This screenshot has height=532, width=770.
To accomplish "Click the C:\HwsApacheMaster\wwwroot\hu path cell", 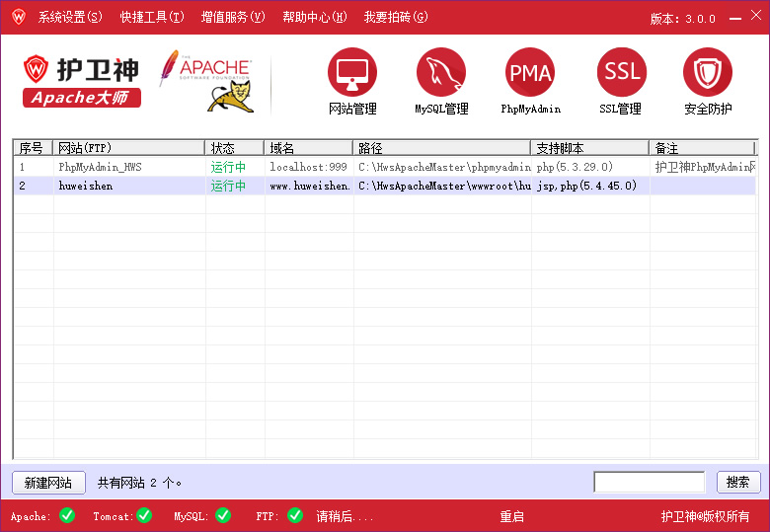I will [x=444, y=186].
